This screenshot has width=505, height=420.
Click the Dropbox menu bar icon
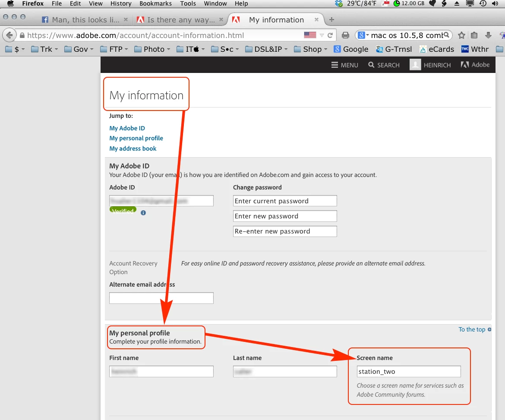pos(339,3)
